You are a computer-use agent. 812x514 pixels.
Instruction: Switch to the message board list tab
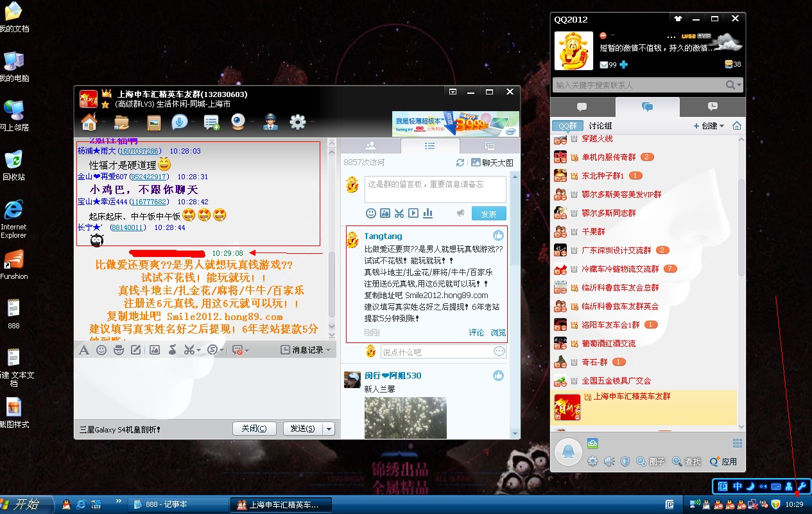click(429, 146)
